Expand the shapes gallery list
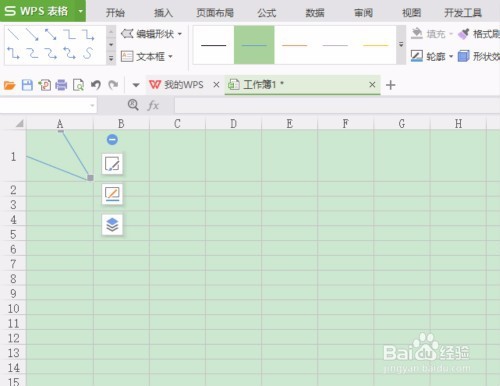The image size is (500, 386). click(x=111, y=59)
